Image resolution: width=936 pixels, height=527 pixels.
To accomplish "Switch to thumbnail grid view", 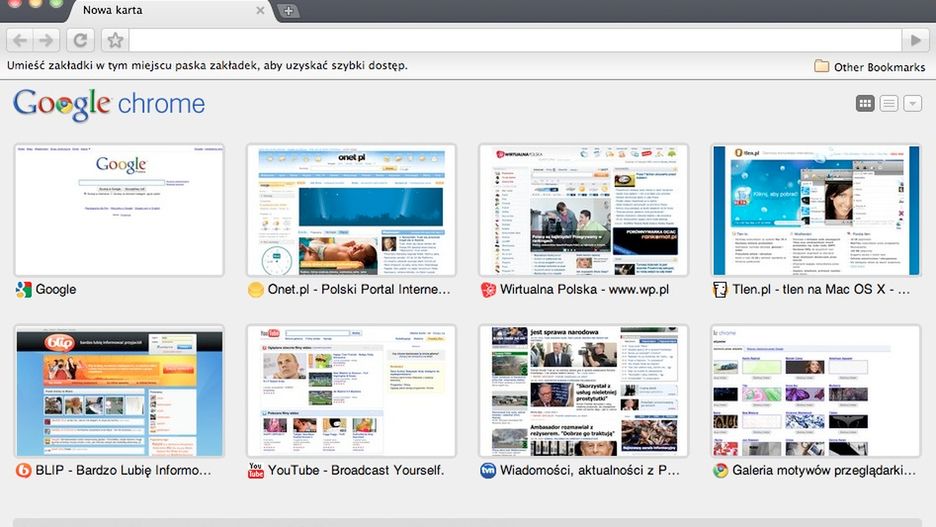I will tap(865, 103).
